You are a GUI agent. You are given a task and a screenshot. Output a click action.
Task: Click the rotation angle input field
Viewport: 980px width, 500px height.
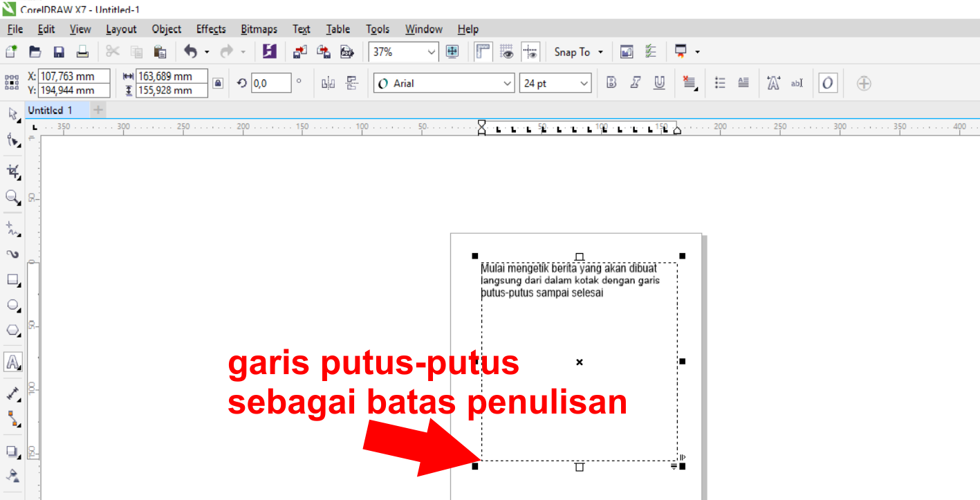point(270,82)
